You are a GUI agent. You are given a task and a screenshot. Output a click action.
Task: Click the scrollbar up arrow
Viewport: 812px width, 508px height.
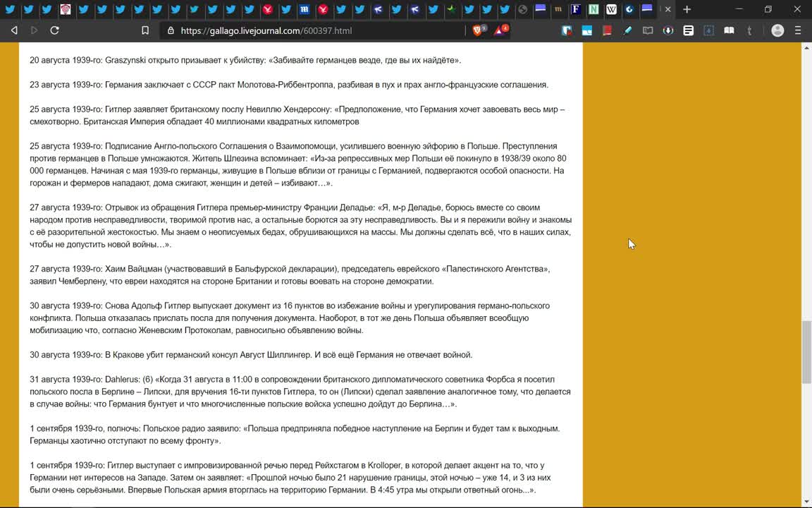tap(806, 48)
